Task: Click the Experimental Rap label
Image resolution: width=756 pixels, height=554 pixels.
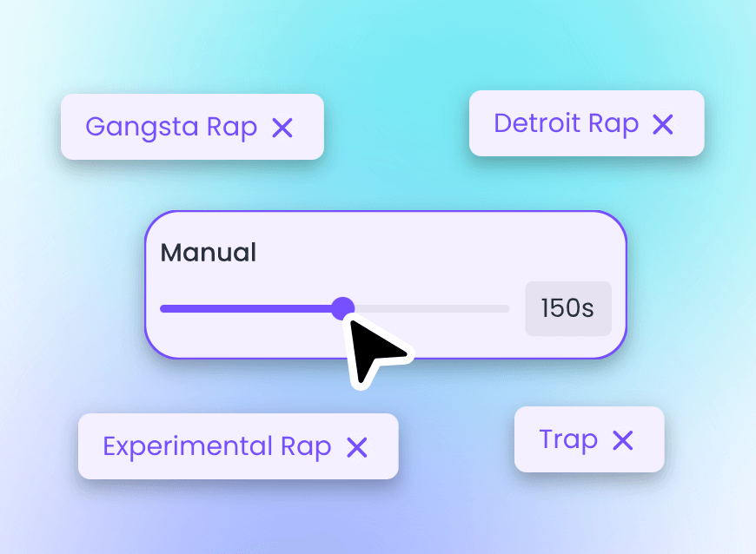Action: coord(216,447)
